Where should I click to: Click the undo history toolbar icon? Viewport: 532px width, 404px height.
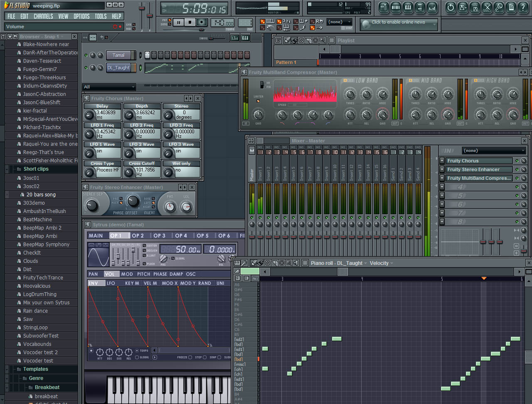(x=451, y=7)
